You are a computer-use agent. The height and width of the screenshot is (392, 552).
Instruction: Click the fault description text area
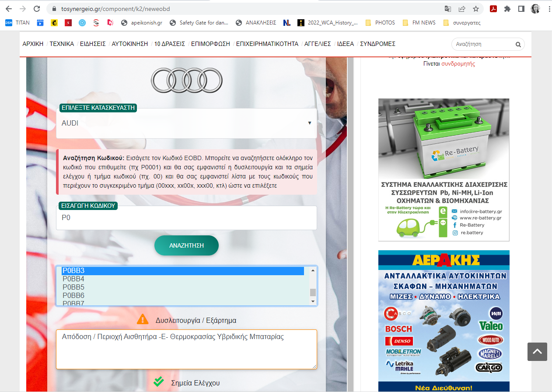186,349
